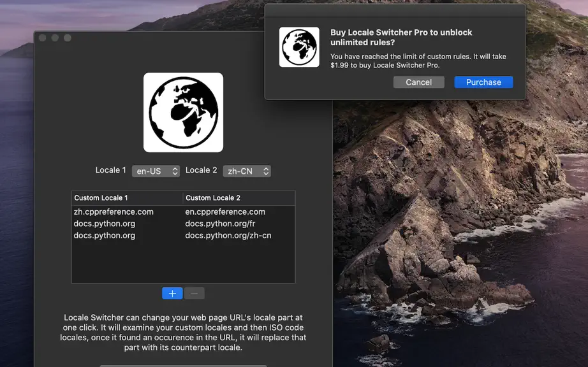Image resolution: width=588 pixels, height=367 pixels.
Task: Click the globe icon in purchase dialog
Action: 299,47
